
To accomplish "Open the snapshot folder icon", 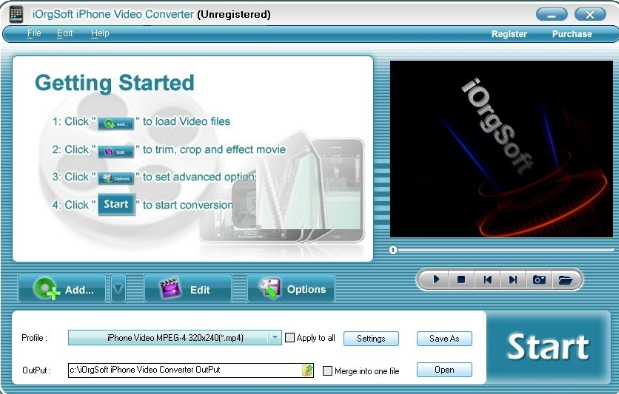I will point(565,280).
